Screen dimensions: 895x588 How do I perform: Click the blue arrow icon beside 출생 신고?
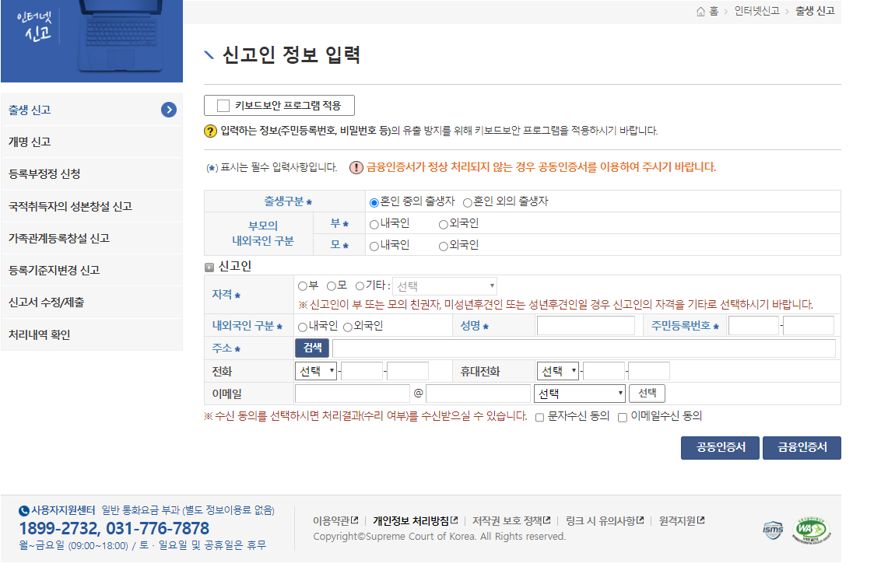coord(169,110)
